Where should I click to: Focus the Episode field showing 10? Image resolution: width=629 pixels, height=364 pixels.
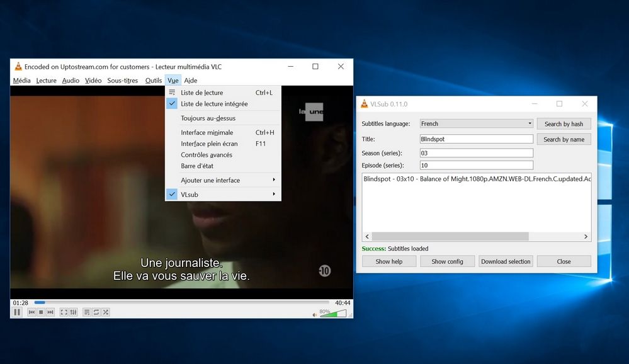click(x=476, y=165)
